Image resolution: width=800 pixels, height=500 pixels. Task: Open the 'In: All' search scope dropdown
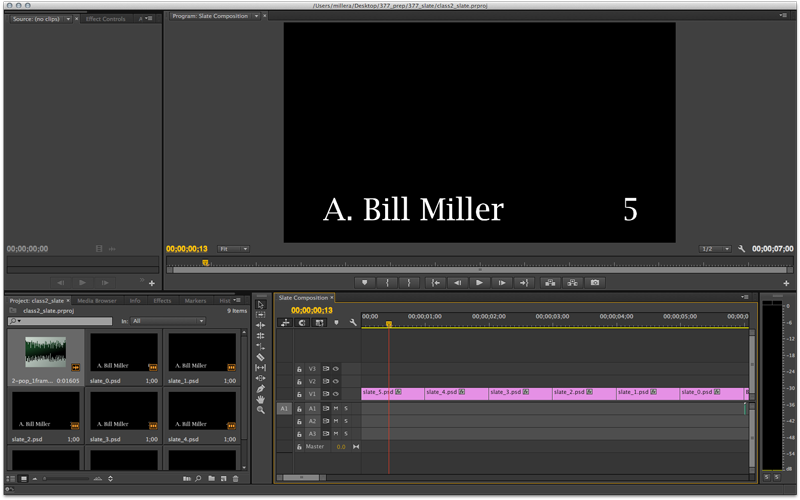pos(168,321)
